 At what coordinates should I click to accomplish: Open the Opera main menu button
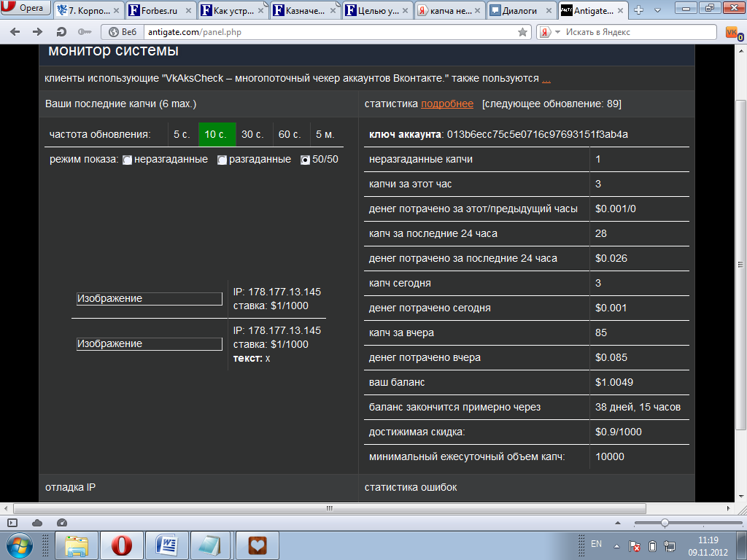(25, 7)
